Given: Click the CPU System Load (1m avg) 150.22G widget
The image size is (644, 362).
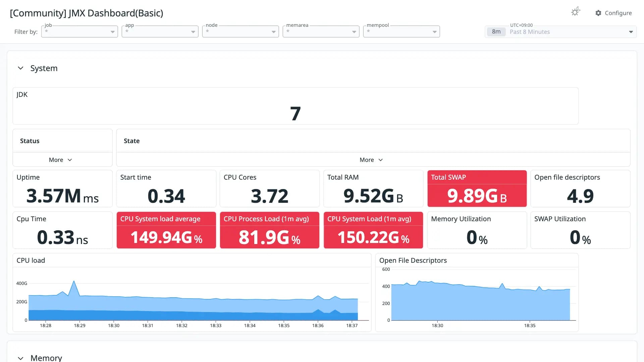Looking at the screenshot, I should click(x=373, y=230).
